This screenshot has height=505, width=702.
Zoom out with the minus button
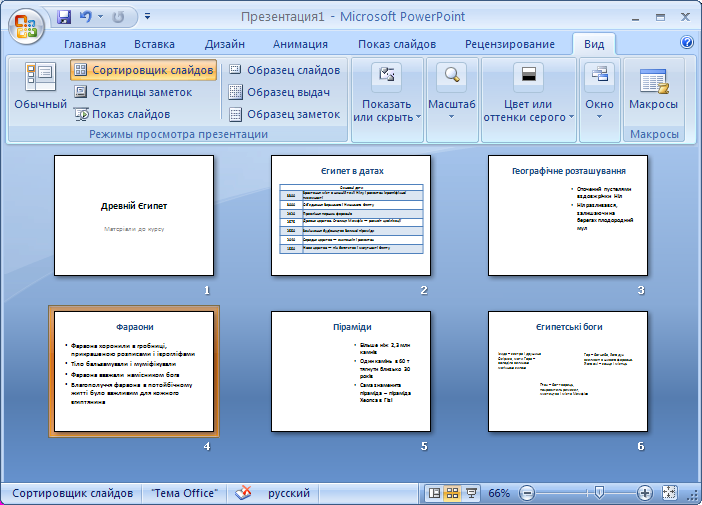point(527,493)
